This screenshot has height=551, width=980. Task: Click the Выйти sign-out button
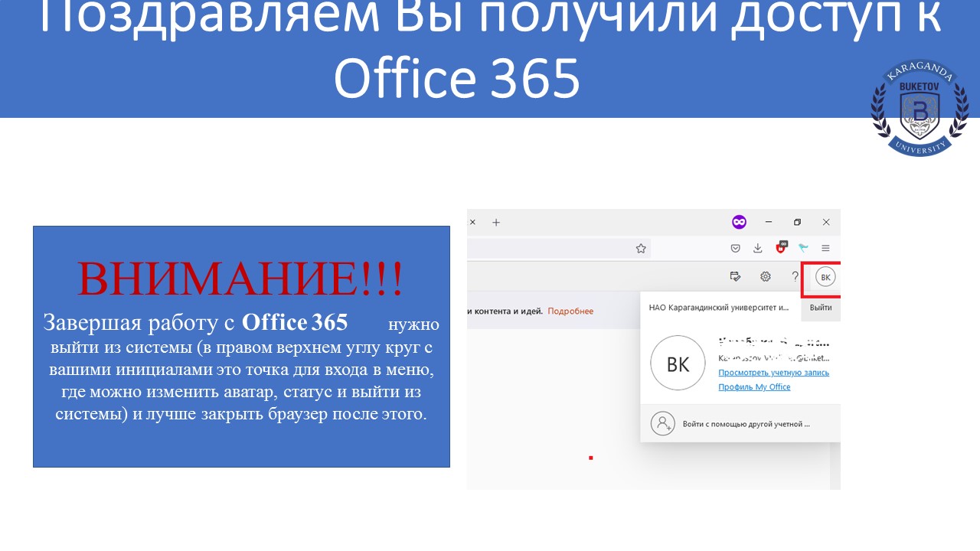pyautogui.click(x=821, y=308)
